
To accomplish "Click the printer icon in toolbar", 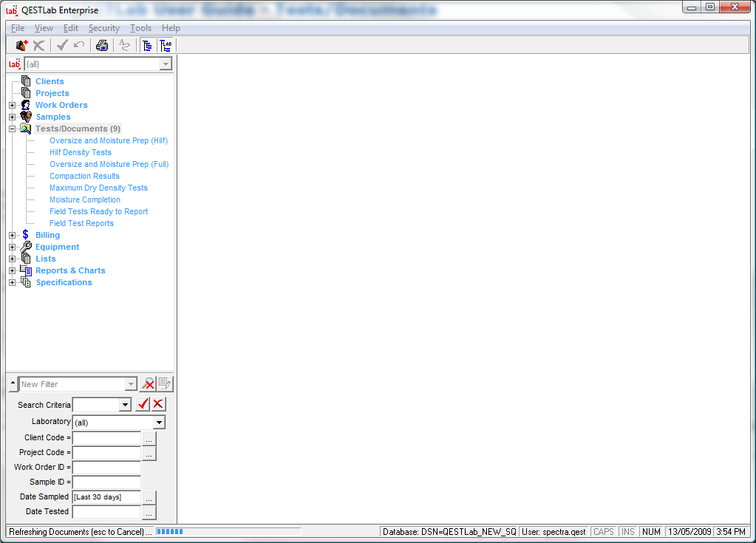I will click(102, 45).
